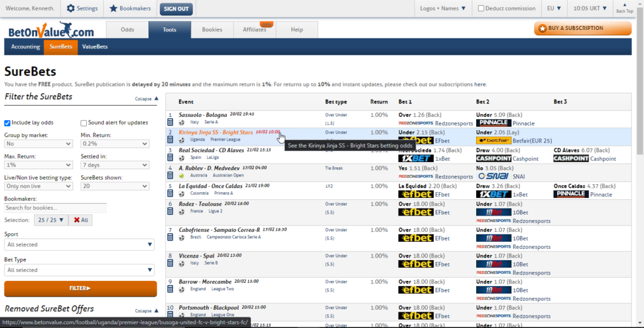This screenshot has width=644, height=328.
Task: Open Sassuolo - Bologna event link
Action: [203, 115]
